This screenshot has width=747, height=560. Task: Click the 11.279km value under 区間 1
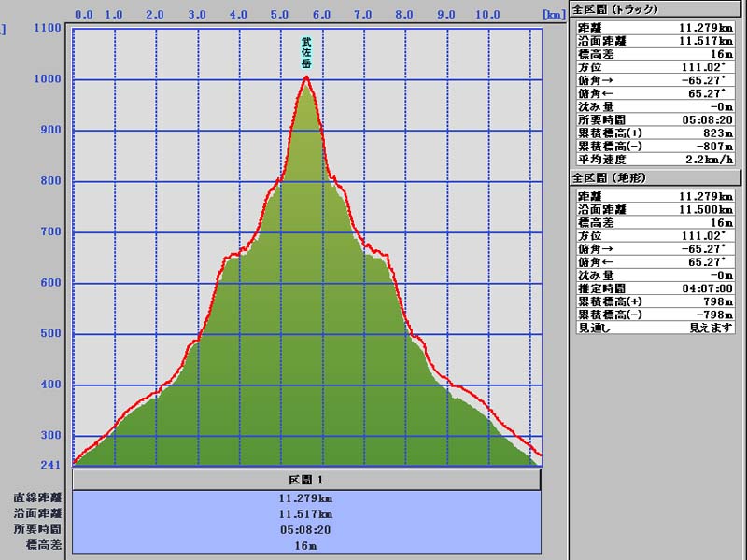pos(306,498)
